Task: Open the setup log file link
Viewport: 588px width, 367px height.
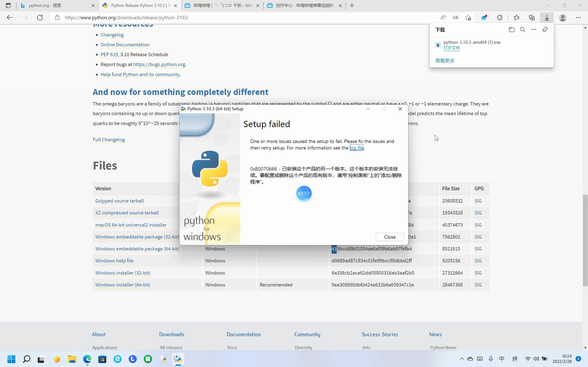Action: 356,148
